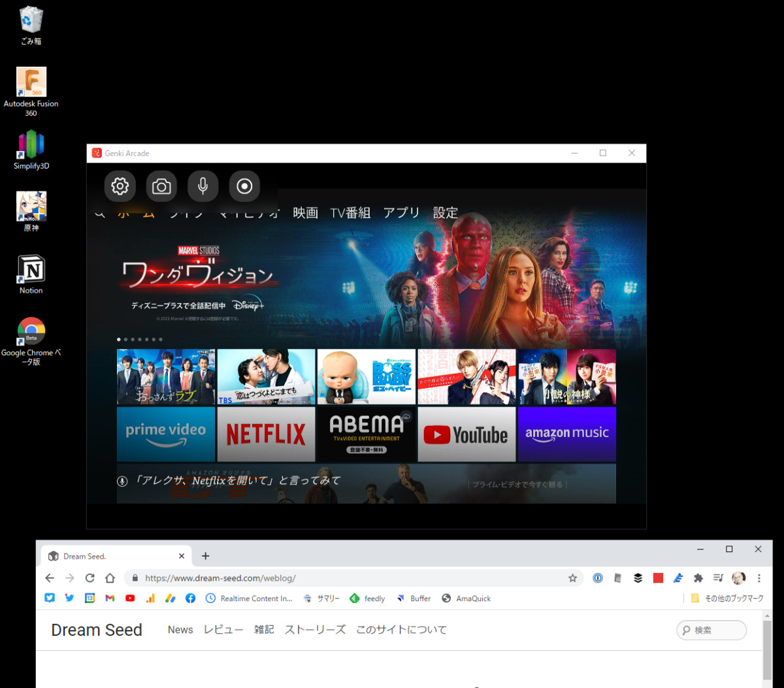Bookmark this page with the star icon

tap(573, 578)
